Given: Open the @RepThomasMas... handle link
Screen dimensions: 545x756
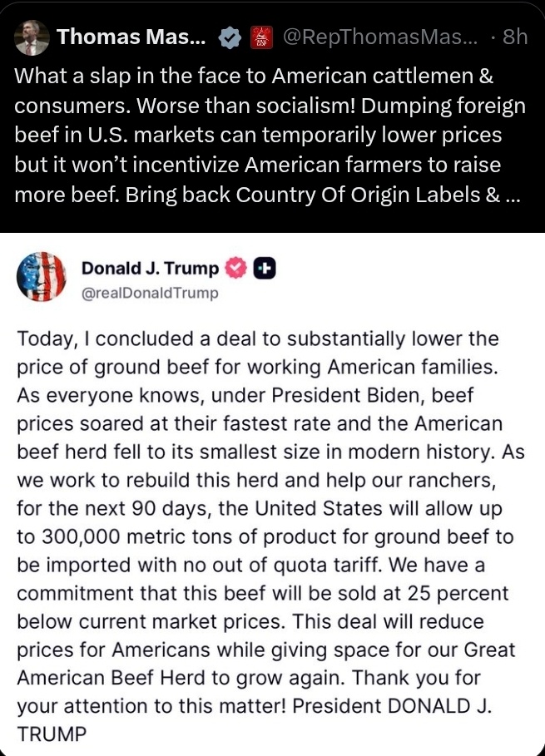Looking at the screenshot, I should (x=379, y=37).
